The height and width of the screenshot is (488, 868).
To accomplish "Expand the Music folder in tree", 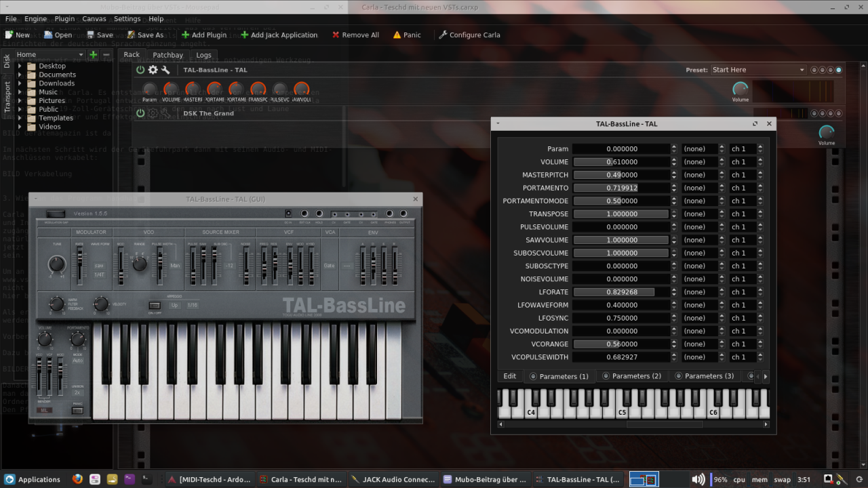I will tap(20, 91).
